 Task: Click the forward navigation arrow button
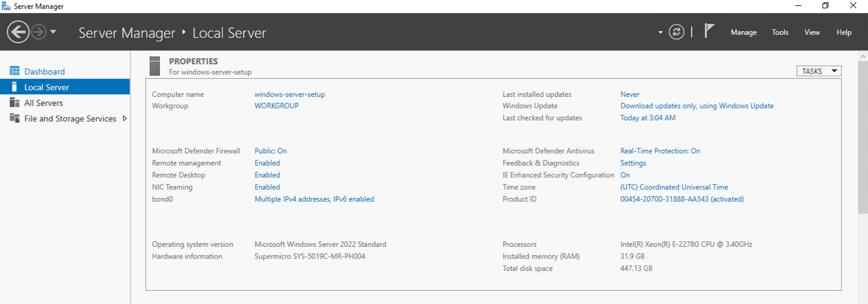click(x=39, y=32)
